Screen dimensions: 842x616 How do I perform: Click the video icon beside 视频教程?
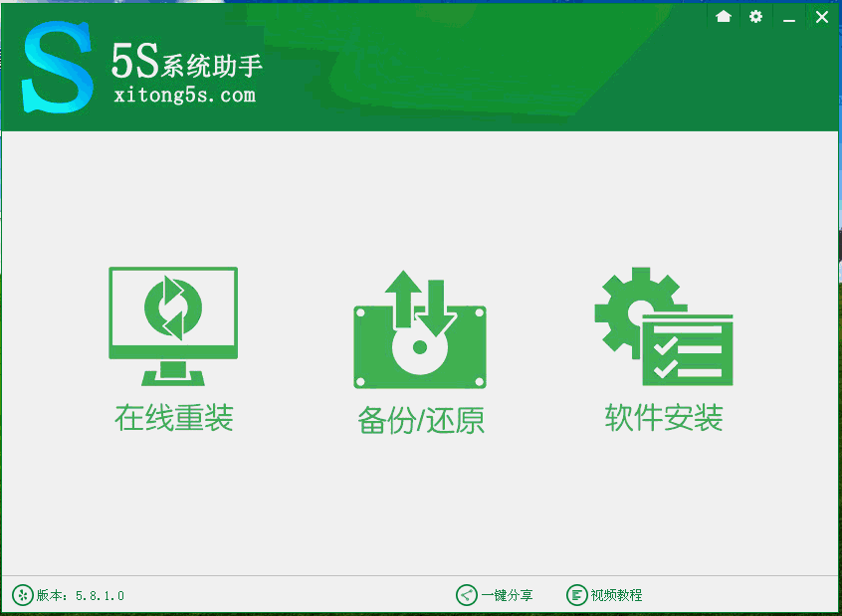576,595
